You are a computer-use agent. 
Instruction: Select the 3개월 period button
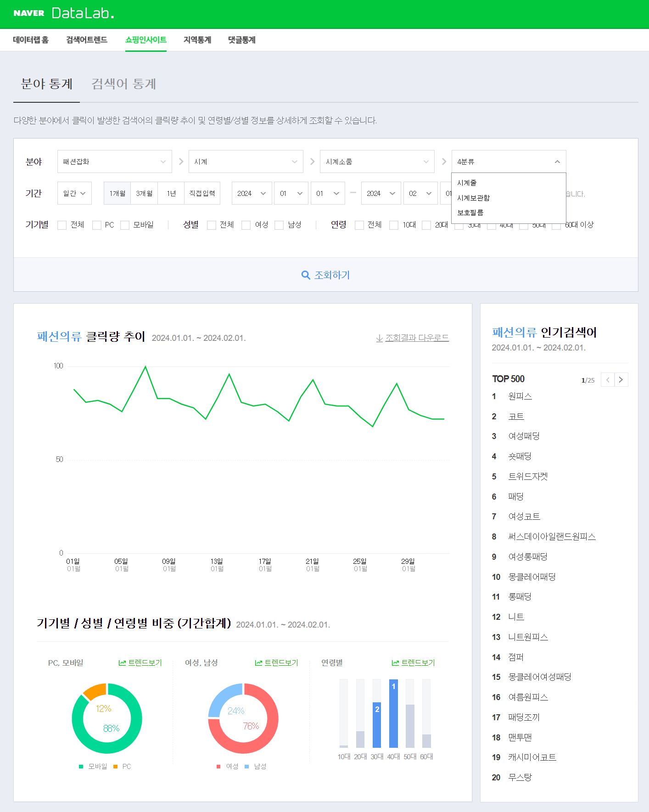point(144,193)
